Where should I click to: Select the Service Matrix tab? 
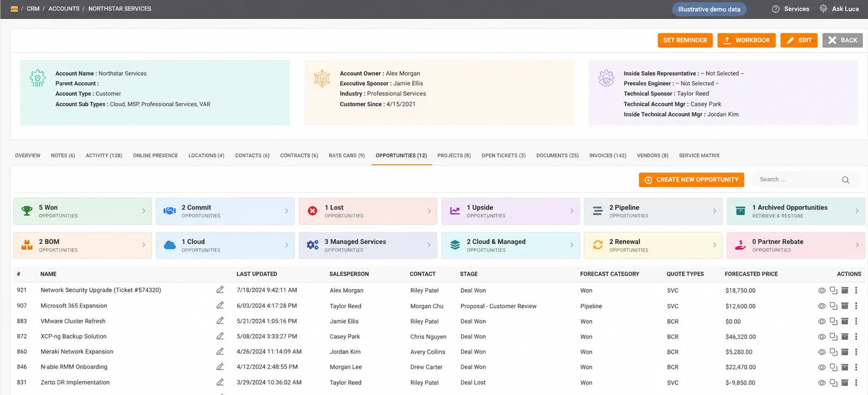tap(699, 156)
